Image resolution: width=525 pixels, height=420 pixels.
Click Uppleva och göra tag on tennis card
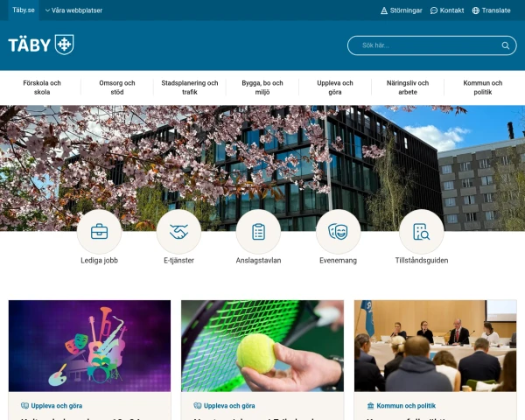(229, 406)
